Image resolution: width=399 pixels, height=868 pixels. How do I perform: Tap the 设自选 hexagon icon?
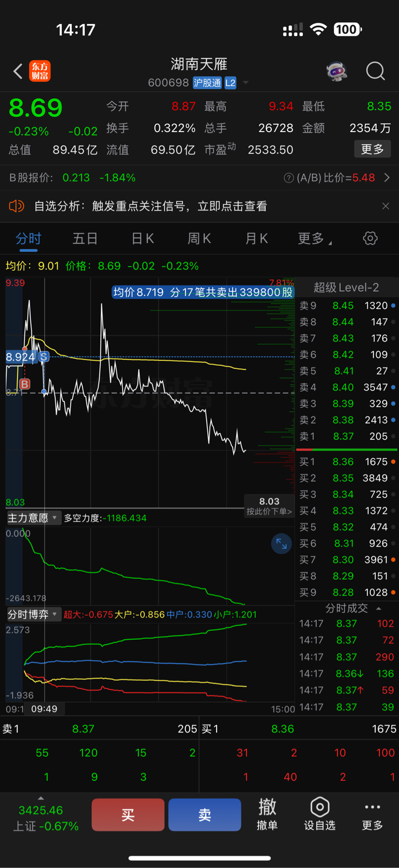coord(320,814)
